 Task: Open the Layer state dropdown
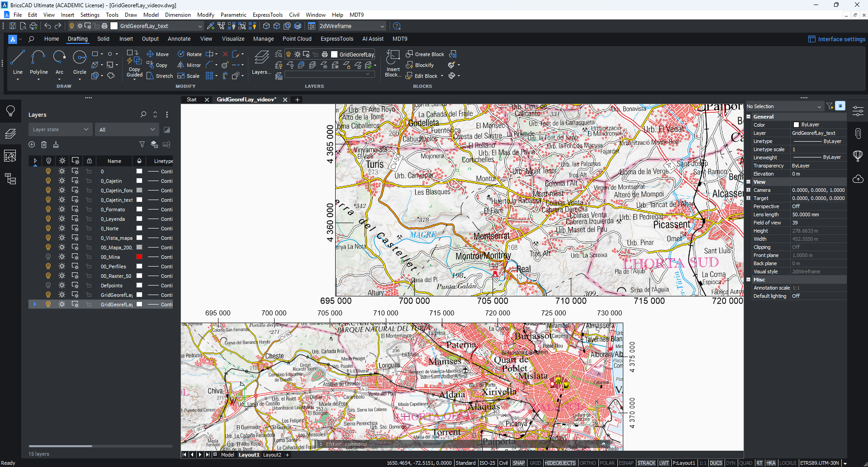coord(60,130)
